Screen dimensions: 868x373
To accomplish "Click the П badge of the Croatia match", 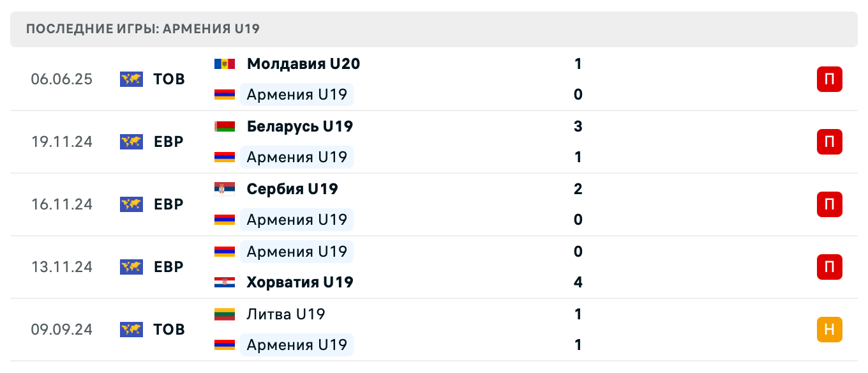I will pos(829,267).
